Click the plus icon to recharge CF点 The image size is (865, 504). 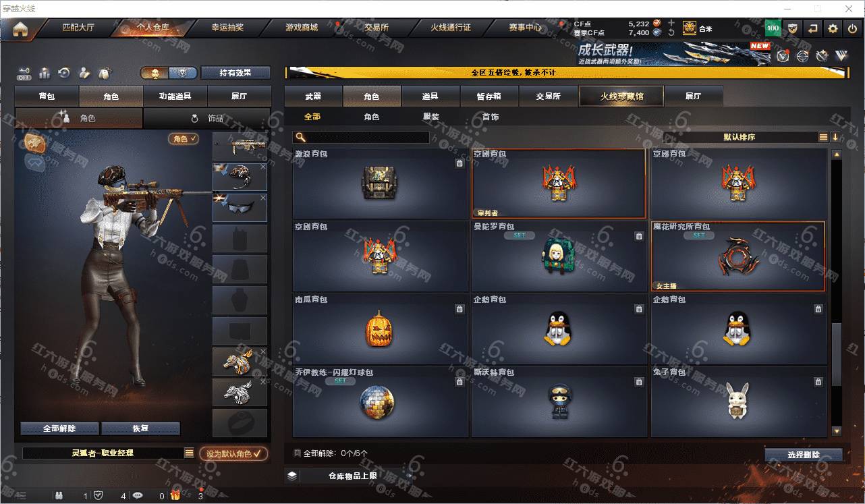click(x=671, y=23)
